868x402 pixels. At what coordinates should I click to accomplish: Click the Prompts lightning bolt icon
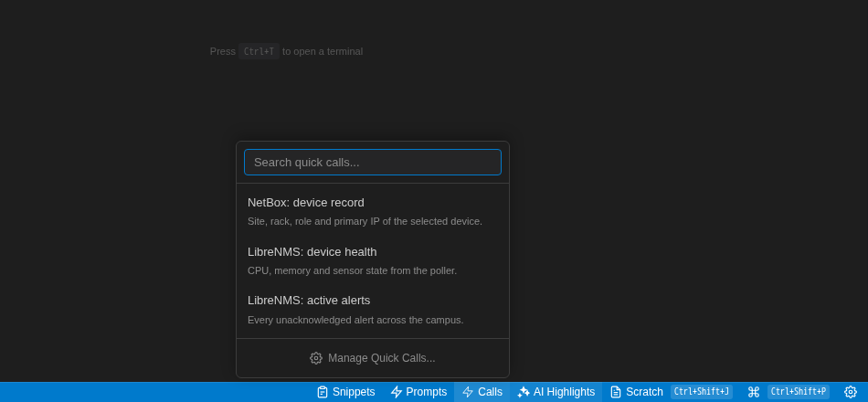397,392
